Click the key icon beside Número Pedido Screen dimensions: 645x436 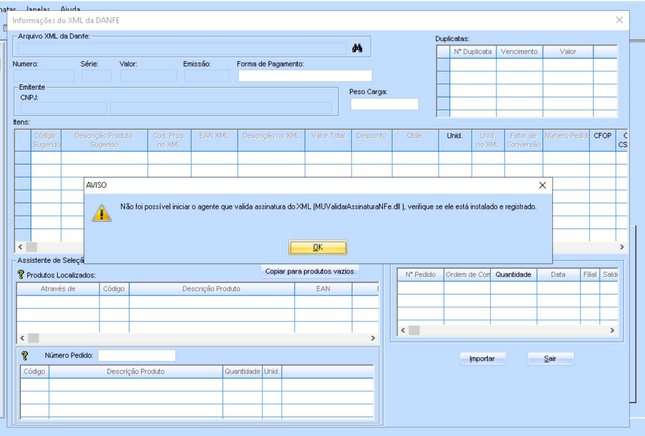click(25, 355)
